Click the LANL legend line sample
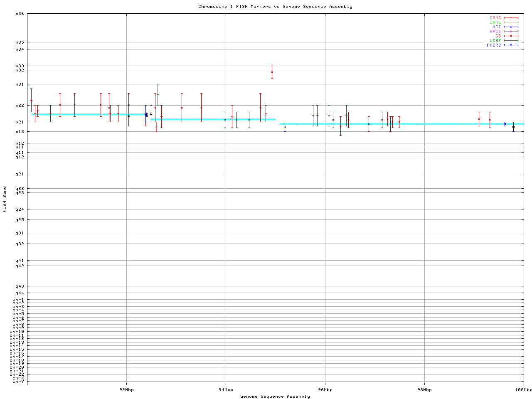 511,22
